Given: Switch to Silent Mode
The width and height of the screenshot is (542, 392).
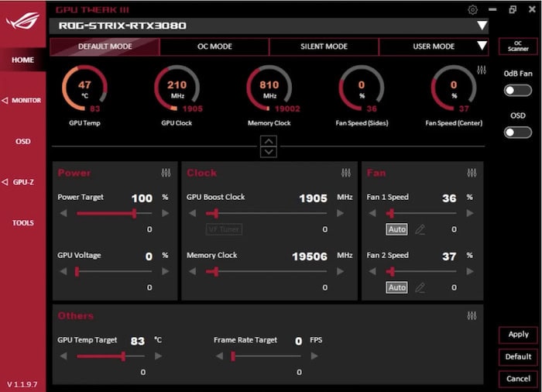Looking at the screenshot, I should pyautogui.click(x=324, y=46).
